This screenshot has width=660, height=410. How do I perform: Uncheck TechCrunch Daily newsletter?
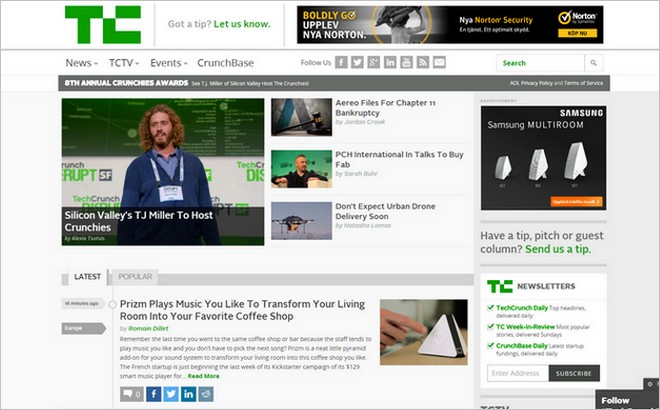click(490, 308)
